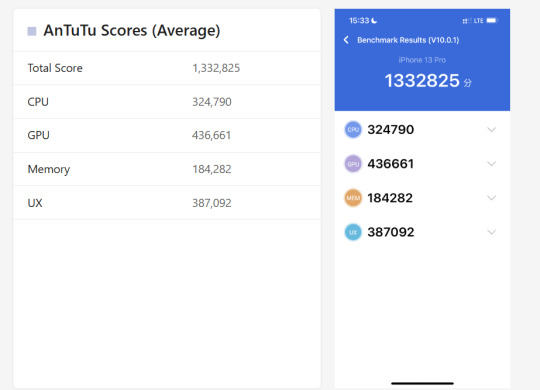The height and width of the screenshot is (390, 540).
Task: Select the Memory row value 184,282
Action: point(211,169)
